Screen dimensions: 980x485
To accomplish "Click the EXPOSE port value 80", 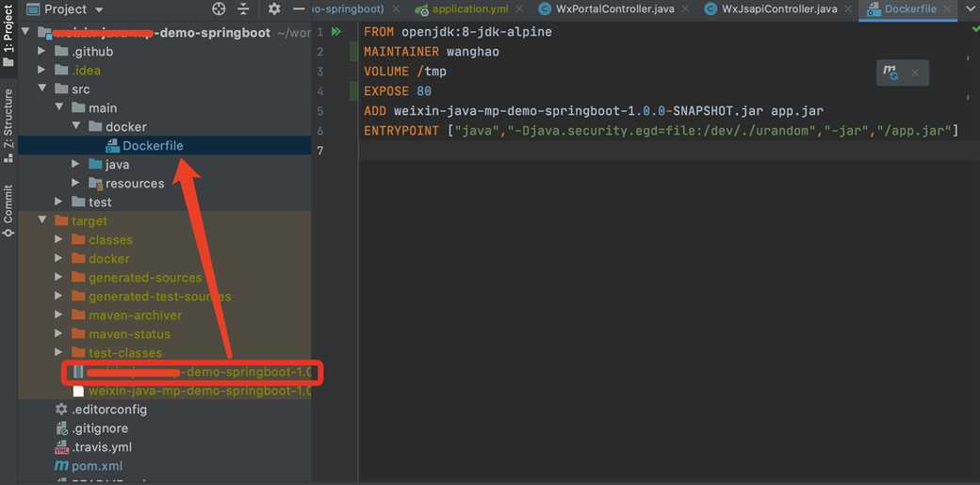I will [x=424, y=91].
